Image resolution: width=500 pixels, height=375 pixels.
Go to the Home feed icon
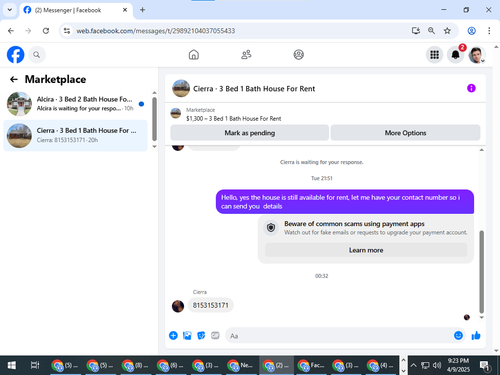194,55
